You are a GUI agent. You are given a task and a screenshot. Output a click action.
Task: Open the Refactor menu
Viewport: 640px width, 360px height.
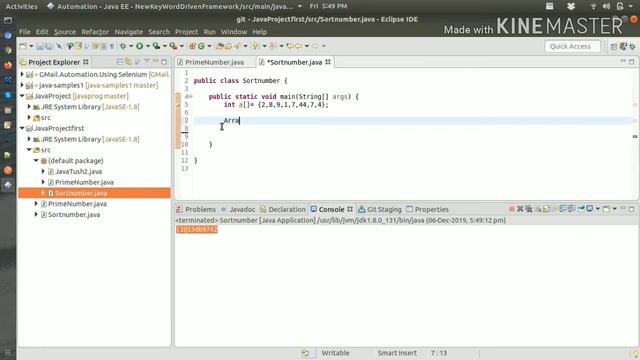coord(95,31)
